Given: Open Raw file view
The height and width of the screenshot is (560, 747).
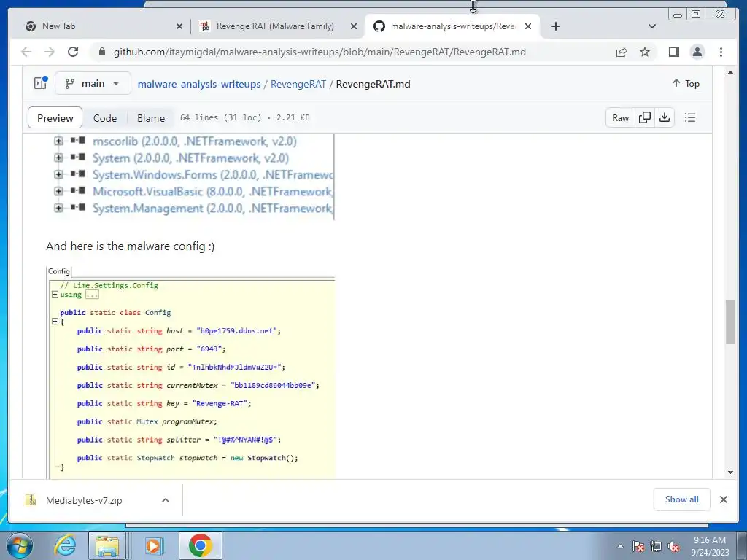Looking at the screenshot, I should (620, 117).
